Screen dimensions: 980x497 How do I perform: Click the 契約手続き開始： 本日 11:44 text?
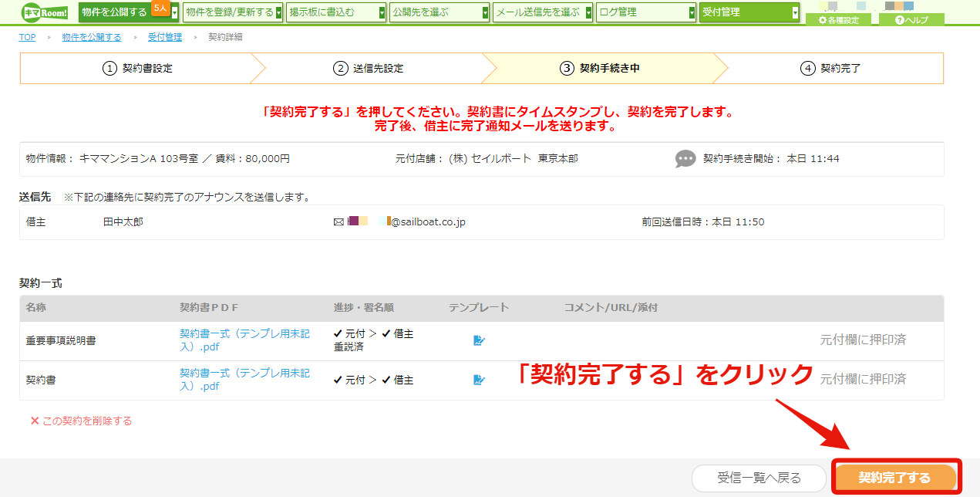tap(771, 159)
